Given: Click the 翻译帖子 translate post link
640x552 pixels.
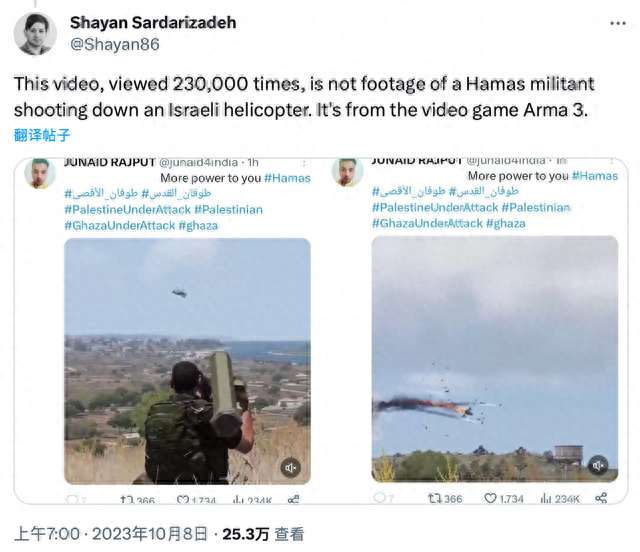Looking at the screenshot, I should [42, 135].
